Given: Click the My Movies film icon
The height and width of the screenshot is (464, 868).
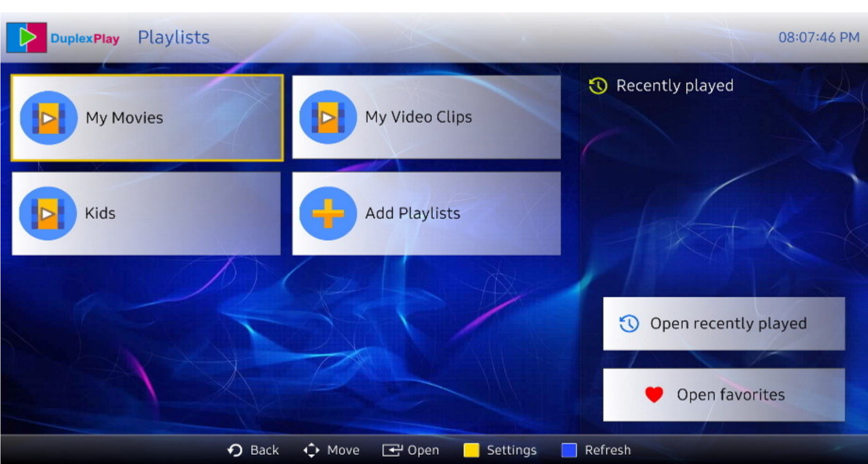Looking at the screenshot, I should [x=48, y=118].
